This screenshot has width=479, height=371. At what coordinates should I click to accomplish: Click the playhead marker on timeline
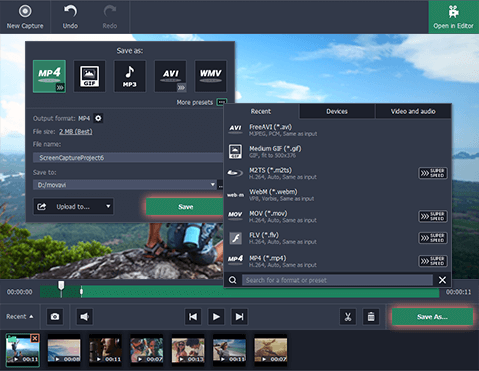tap(61, 286)
